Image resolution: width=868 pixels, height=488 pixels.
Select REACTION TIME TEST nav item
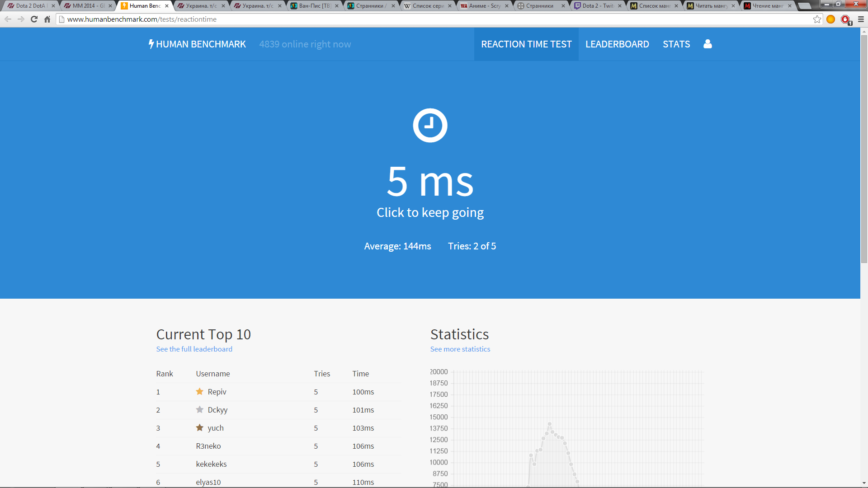tap(526, 44)
